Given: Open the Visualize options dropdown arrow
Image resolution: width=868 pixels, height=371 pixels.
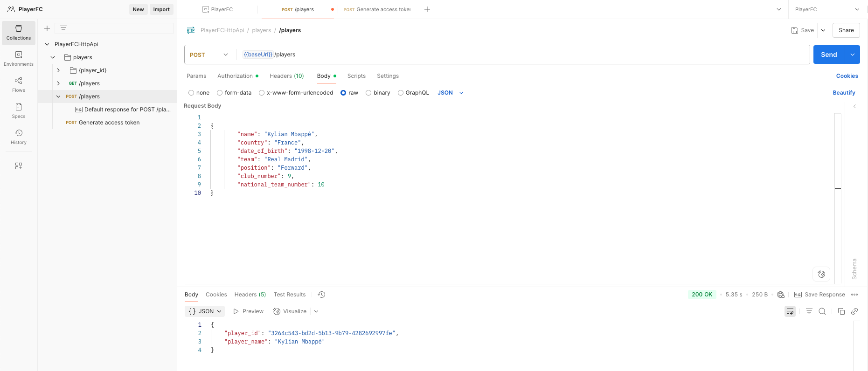Looking at the screenshot, I should click(316, 311).
